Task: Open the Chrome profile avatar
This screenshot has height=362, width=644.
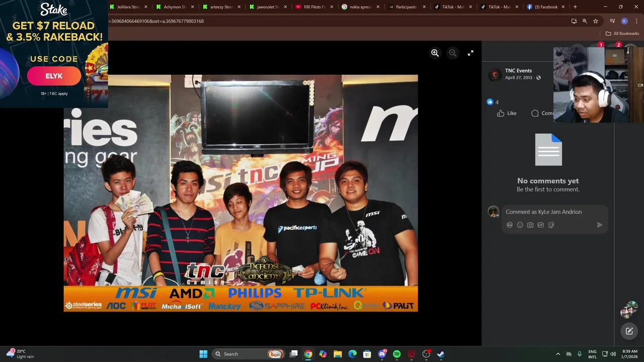Action: (624, 21)
